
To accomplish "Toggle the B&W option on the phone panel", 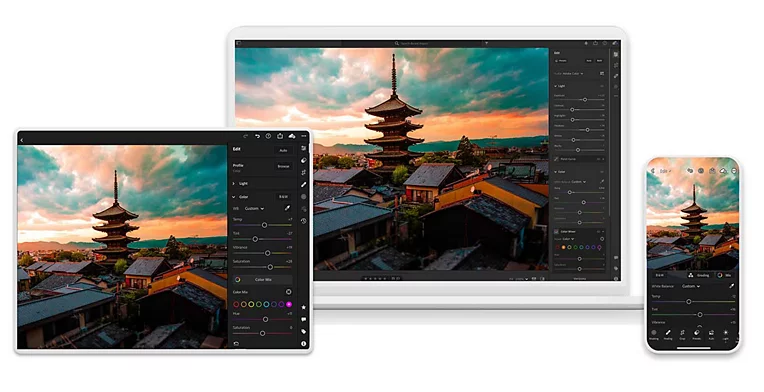I will tap(660, 275).
